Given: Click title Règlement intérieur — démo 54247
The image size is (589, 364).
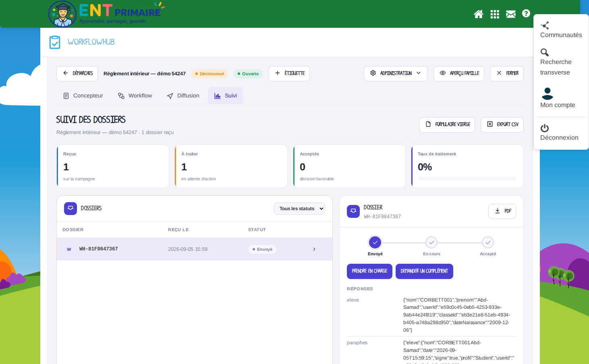Looking at the screenshot, I should point(145,74).
